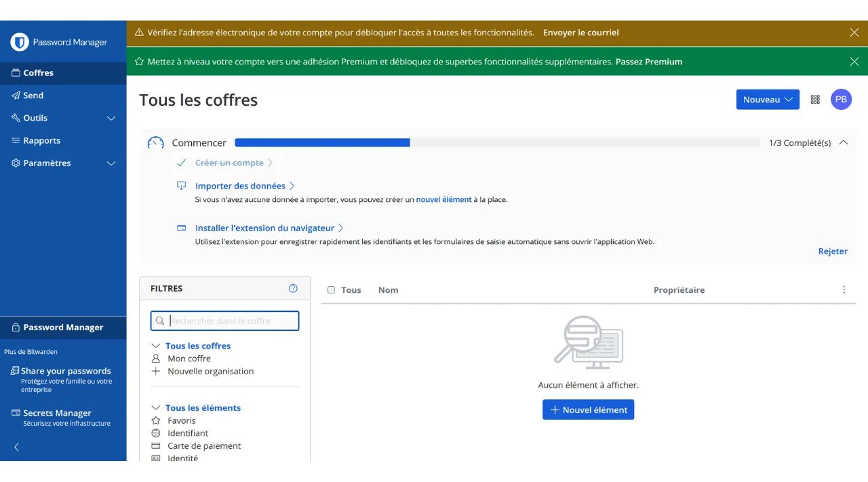The image size is (868, 482).
Task: Collapse the Commencer getting-started panel
Action: pos(843,143)
